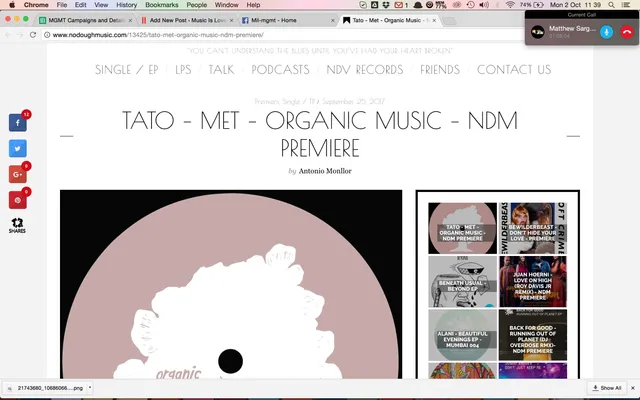
Task: Open Spotlight search in menu bar
Action: [x=611, y=5]
